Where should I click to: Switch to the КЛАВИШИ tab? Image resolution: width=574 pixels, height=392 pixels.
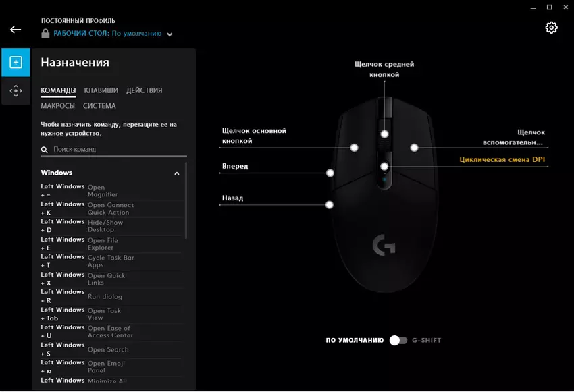point(101,90)
